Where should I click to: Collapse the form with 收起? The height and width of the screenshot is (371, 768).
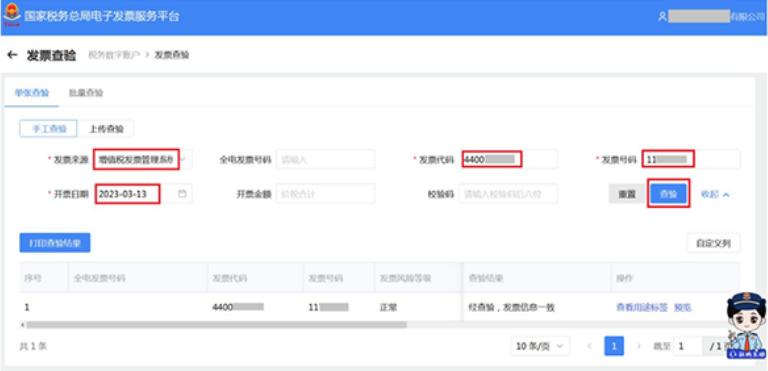point(715,194)
